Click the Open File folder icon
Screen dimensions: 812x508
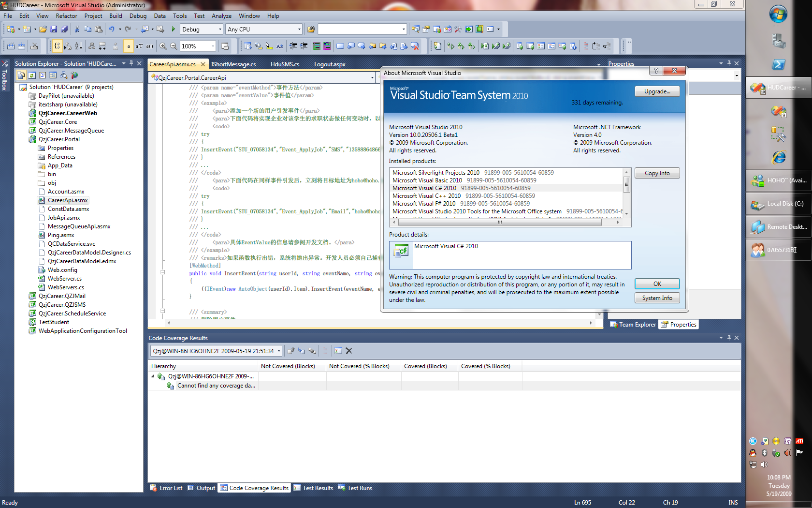coord(43,29)
